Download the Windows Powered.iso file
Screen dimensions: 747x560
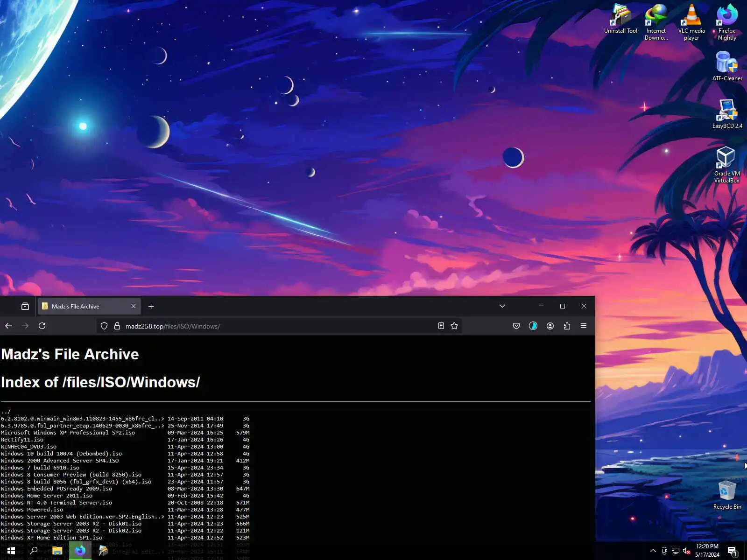[32, 510]
